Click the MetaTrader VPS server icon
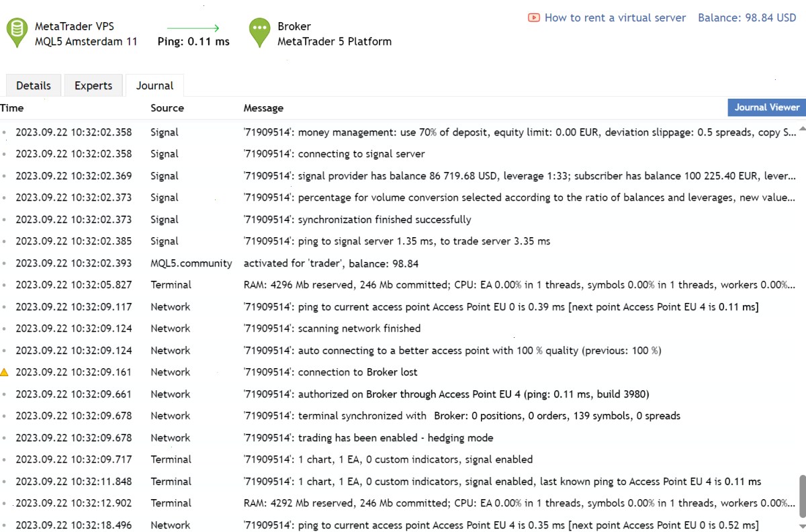This screenshot has height=532, width=806. coord(17,33)
